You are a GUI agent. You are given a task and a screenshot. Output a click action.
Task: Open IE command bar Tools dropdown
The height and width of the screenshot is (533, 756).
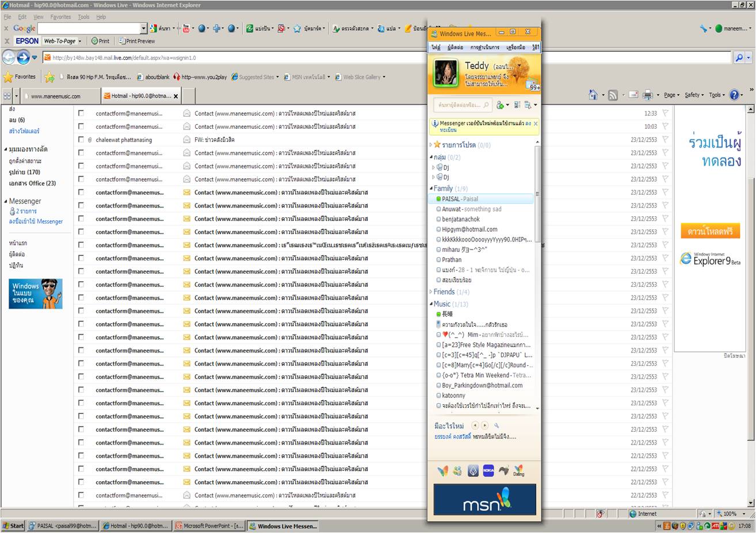(717, 95)
